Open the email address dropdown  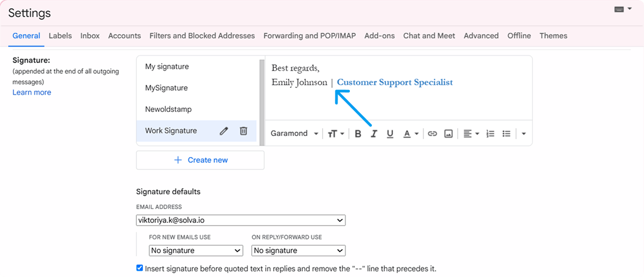coord(241,220)
